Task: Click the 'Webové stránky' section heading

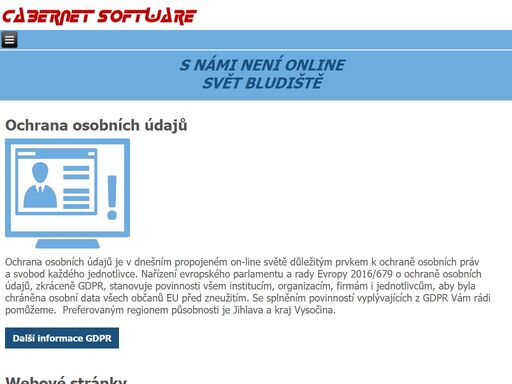Action: pyautogui.click(x=66, y=380)
